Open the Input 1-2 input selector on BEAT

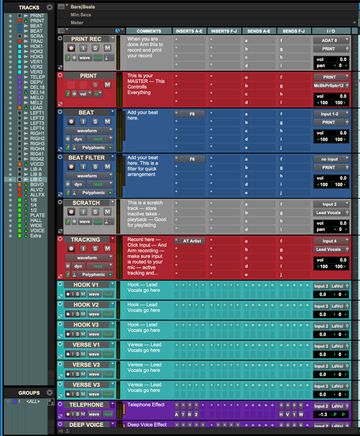coord(331,114)
